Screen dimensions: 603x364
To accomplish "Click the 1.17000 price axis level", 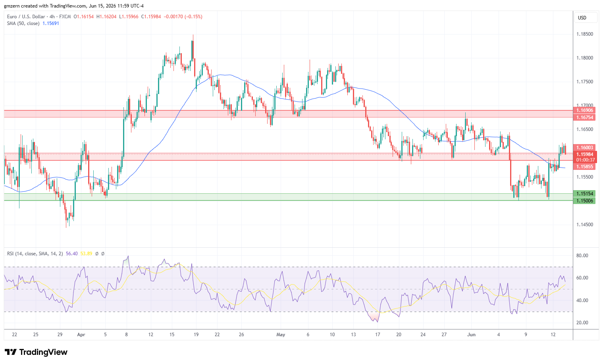I will 585,106.
